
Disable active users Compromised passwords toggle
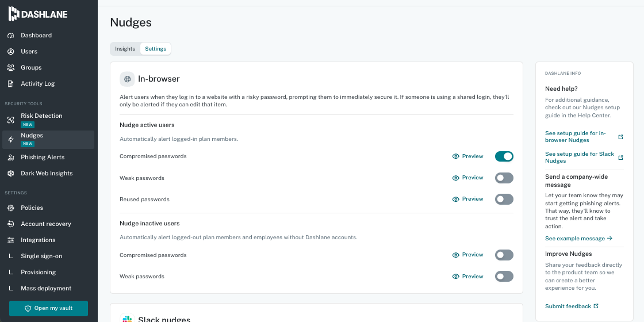tap(504, 156)
